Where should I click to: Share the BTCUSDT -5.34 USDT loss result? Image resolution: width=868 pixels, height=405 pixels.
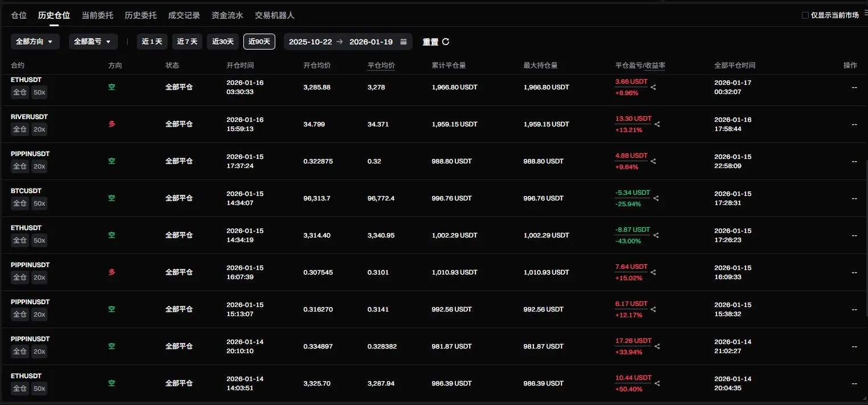point(656,198)
